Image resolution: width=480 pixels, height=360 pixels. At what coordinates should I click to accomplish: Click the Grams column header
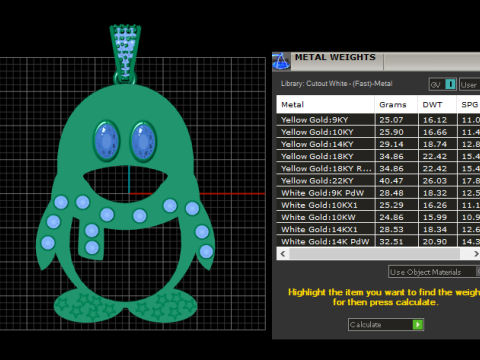(396, 105)
